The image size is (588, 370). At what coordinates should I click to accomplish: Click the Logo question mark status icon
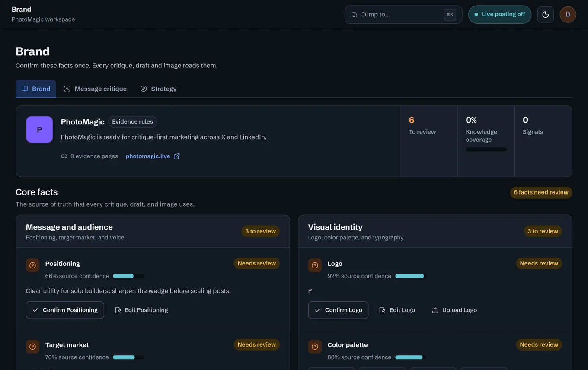click(315, 265)
